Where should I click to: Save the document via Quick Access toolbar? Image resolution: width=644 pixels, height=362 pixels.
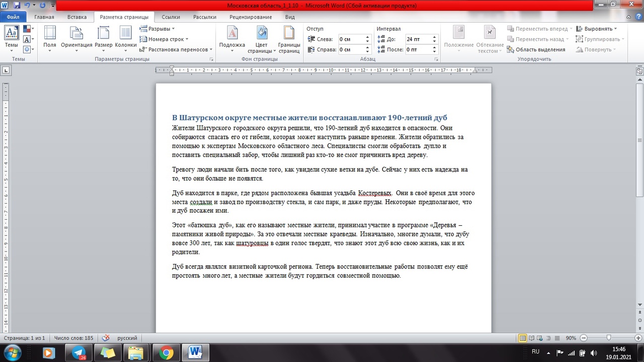[17, 6]
